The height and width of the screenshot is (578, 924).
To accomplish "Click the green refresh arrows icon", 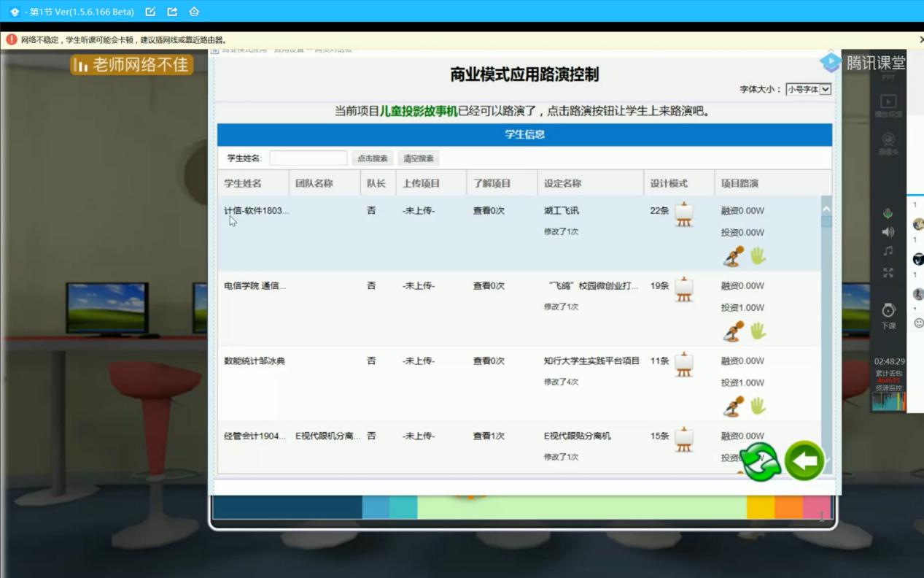I will coord(761,461).
